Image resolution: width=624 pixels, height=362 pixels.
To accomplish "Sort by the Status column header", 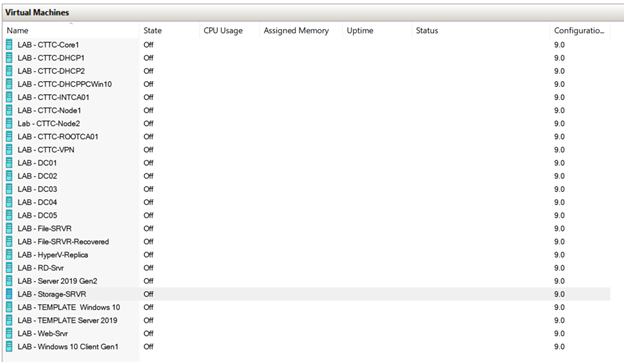I will 481,31.
